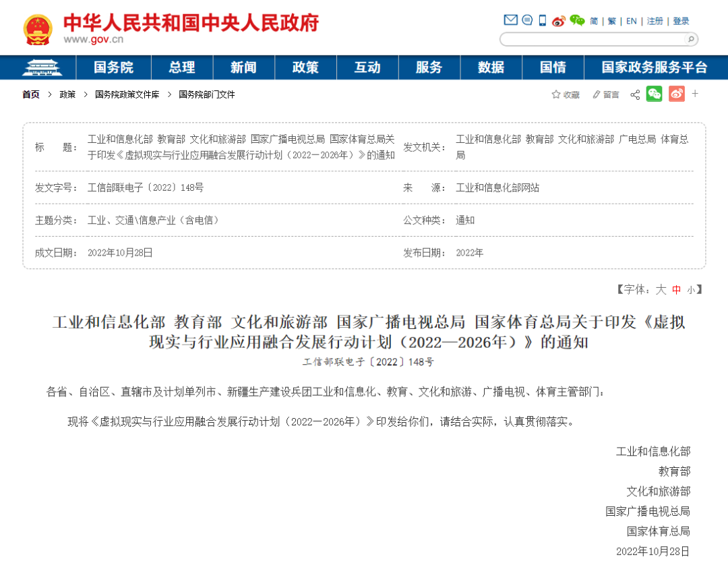The width and height of the screenshot is (728, 563).
Task: Set font size to 小
Action: (692, 291)
